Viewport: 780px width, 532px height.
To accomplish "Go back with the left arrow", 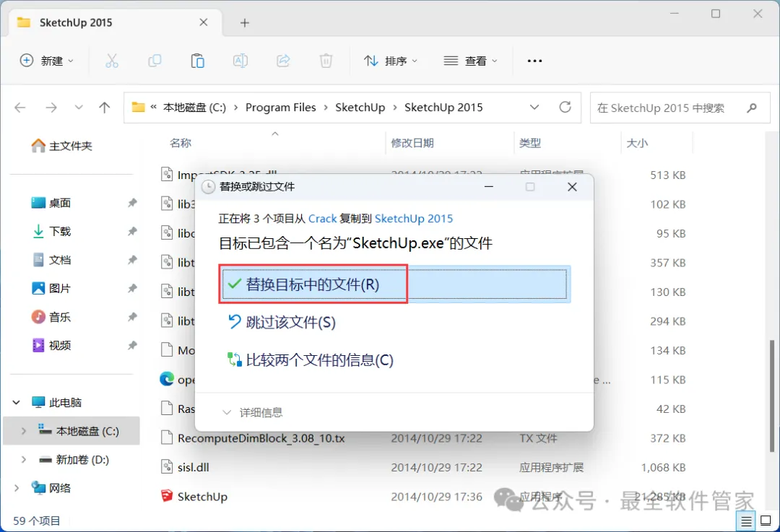I will point(20,108).
